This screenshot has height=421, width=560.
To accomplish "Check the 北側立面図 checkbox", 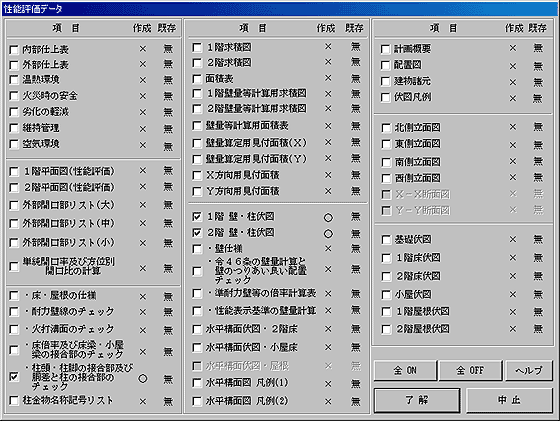I will 386,128.
